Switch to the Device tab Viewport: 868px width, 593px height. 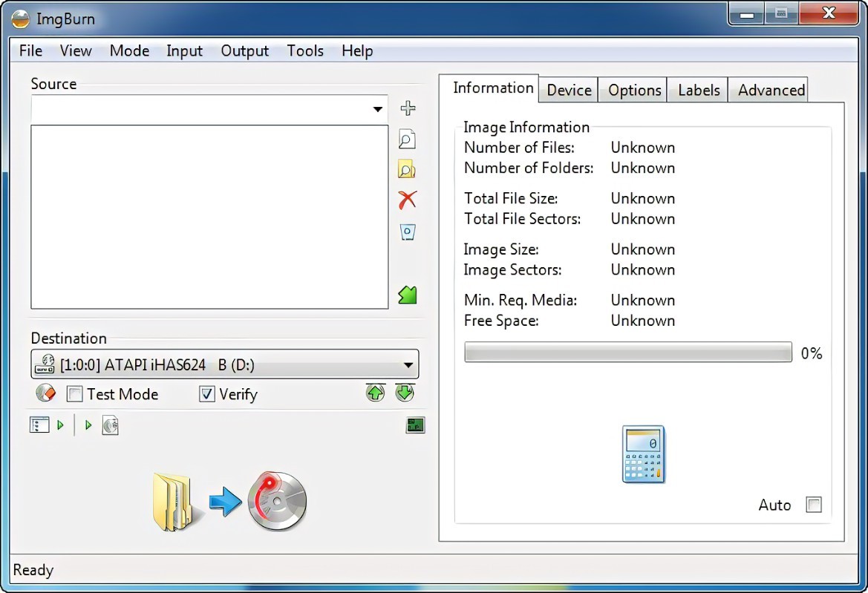tap(568, 90)
